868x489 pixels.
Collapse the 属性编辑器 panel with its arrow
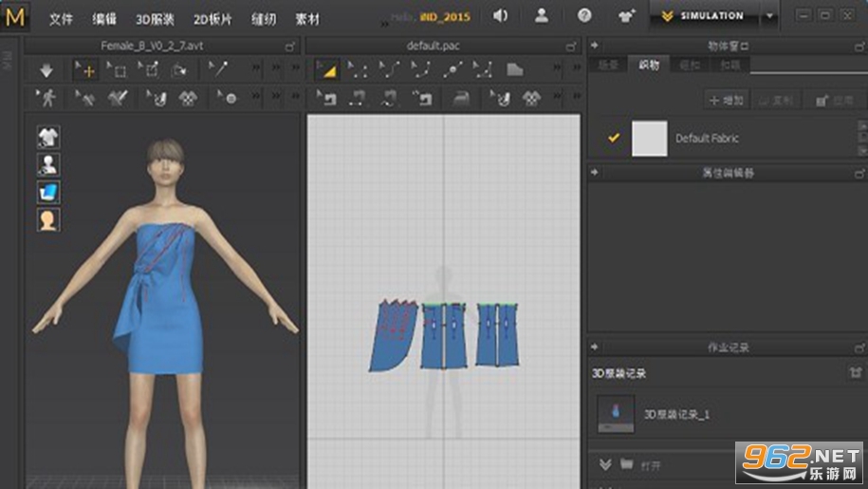click(x=595, y=172)
